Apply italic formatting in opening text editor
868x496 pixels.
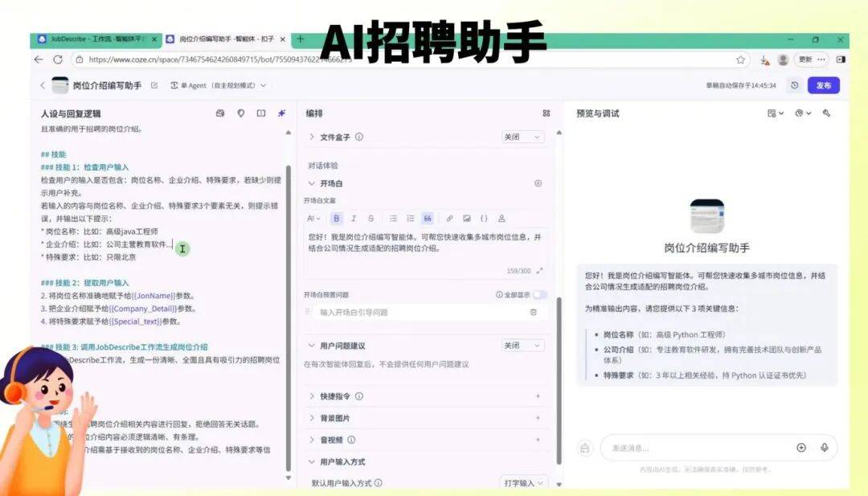354,218
